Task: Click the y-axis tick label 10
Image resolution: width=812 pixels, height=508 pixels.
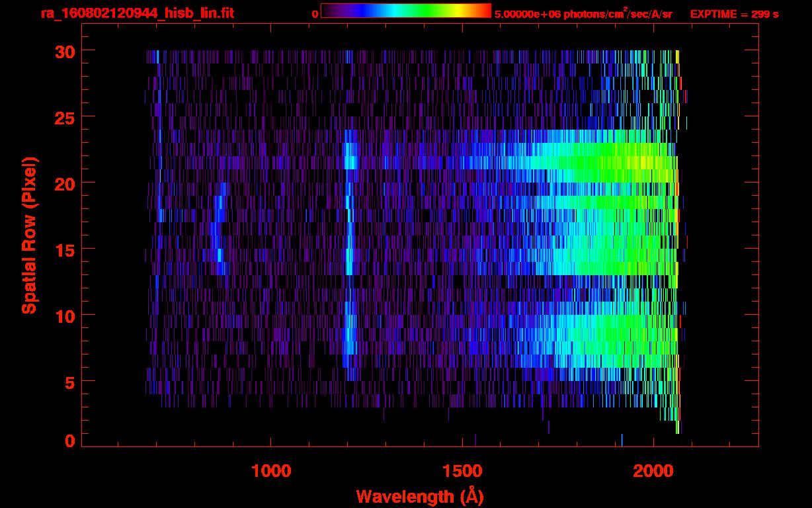Action: [x=65, y=316]
